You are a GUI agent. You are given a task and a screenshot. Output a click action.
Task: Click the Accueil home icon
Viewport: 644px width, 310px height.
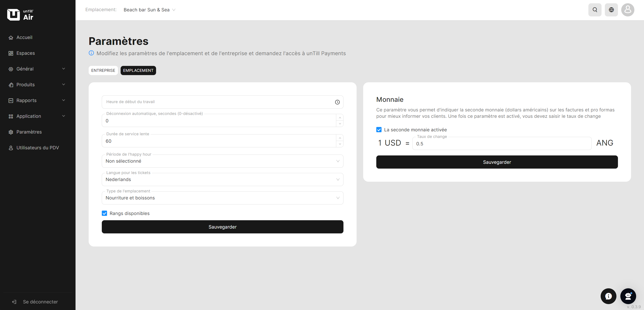tap(11, 37)
